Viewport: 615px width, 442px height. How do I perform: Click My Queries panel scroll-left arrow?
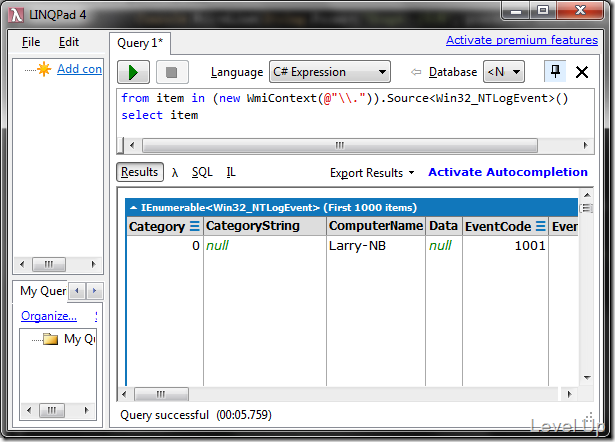[x=29, y=411]
